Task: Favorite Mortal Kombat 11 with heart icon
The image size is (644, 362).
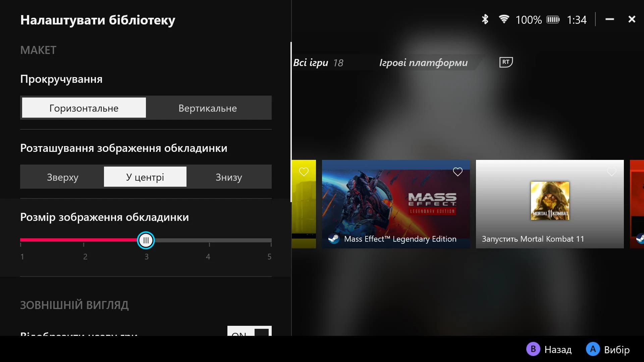Action: [x=611, y=172]
